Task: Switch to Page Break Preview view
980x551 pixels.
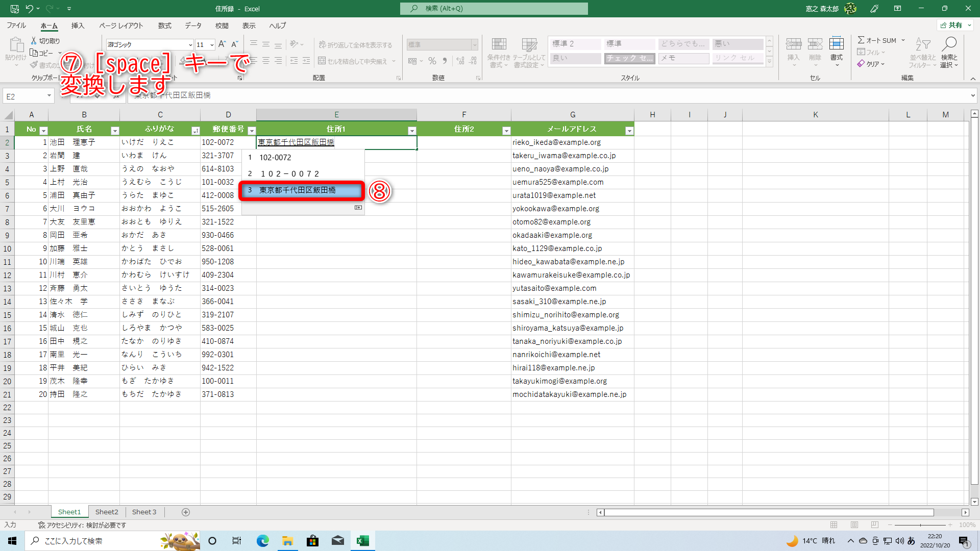Action: point(875,525)
